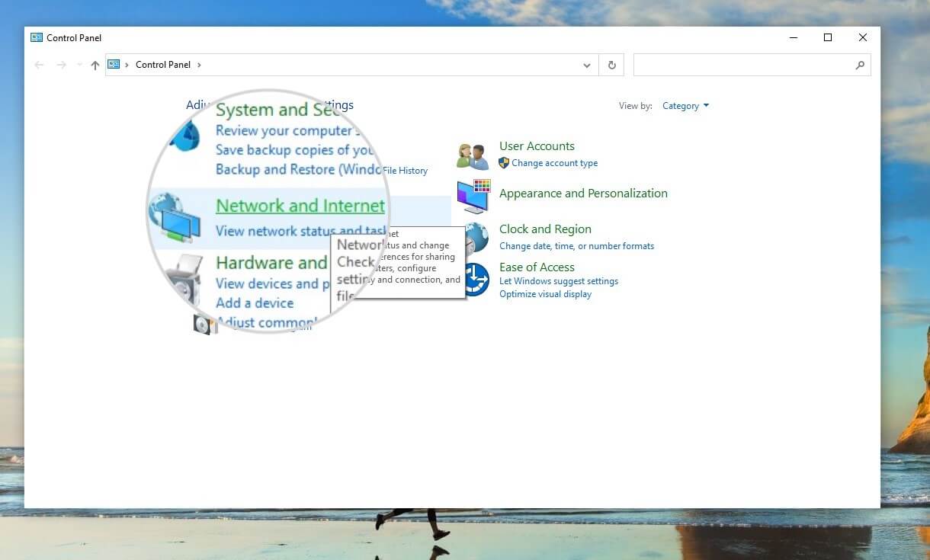Click Optimize visual display link
This screenshot has height=560, width=930.
(x=545, y=294)
